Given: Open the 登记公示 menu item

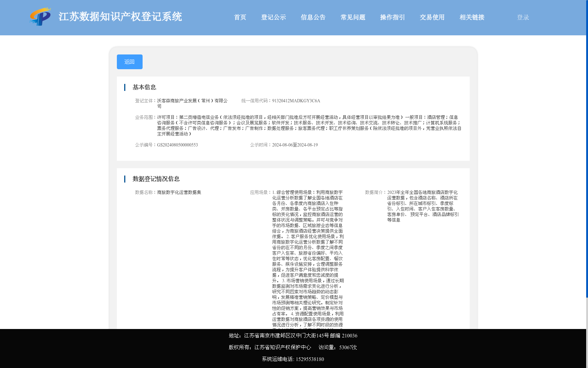Looking at the screenshot, I should (273, 17).
